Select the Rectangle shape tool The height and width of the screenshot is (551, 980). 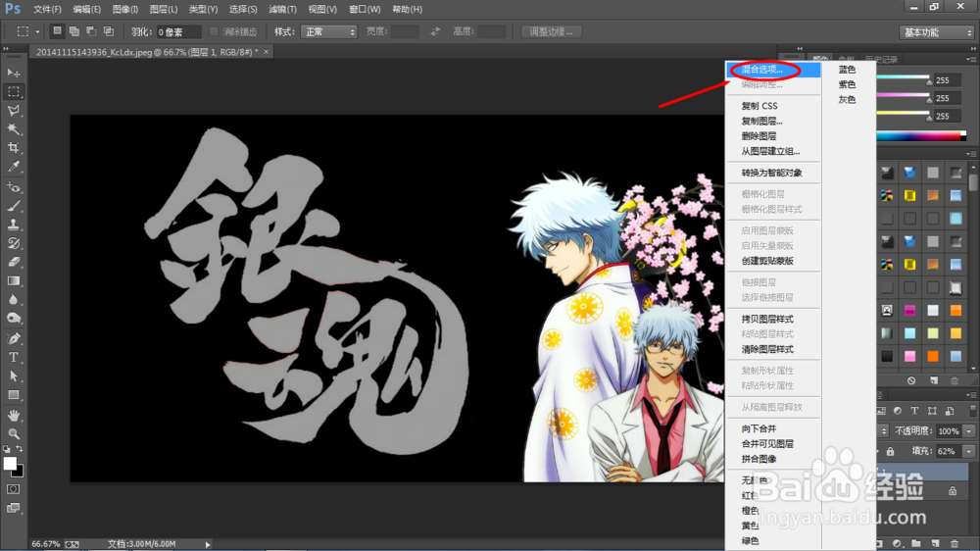(x=13, y=395)
